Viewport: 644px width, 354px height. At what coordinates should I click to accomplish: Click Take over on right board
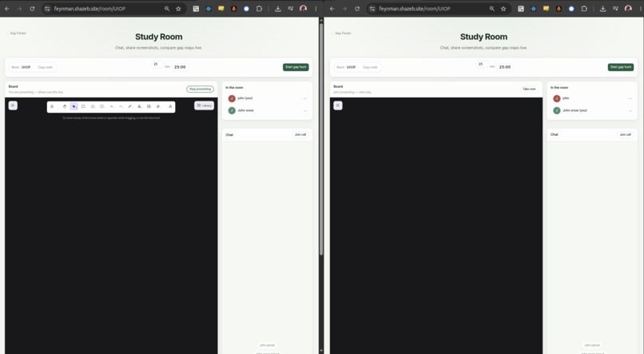(529, 89)
